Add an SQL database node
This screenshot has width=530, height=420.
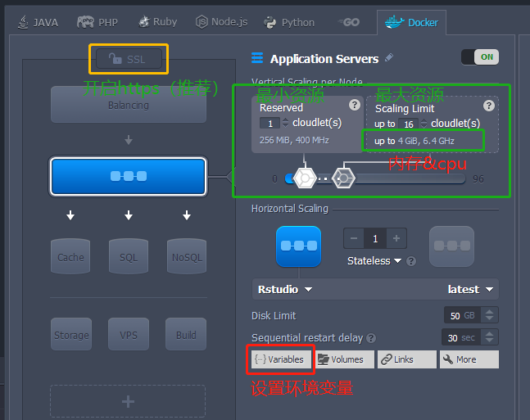[129, 257]
